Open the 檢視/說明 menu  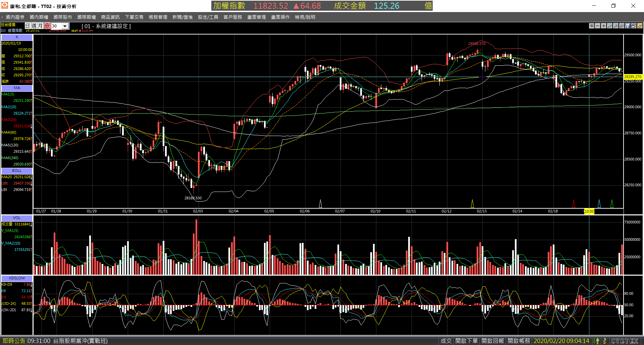[x=305, y=17]
